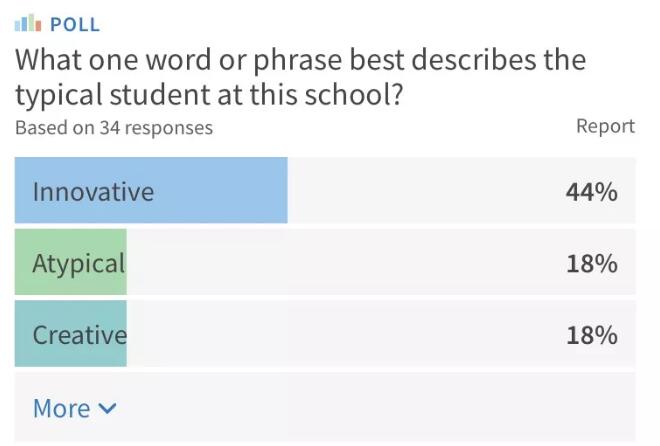Viewport: 660px width, 446px height.
Task: Click the 44% value for Innovative
Action: [x=591, y=191]
